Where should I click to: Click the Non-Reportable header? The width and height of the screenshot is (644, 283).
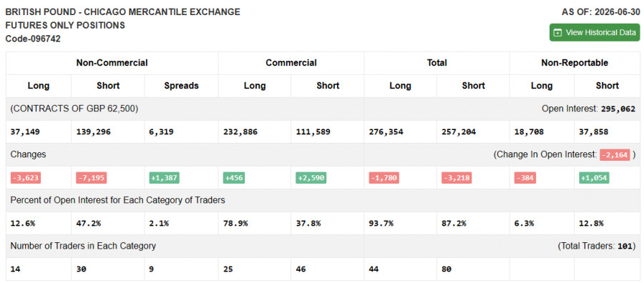[x=574, y=63]
